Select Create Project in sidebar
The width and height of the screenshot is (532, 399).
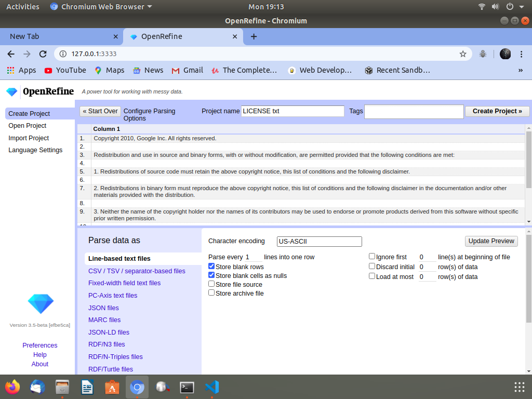[40, 114]
